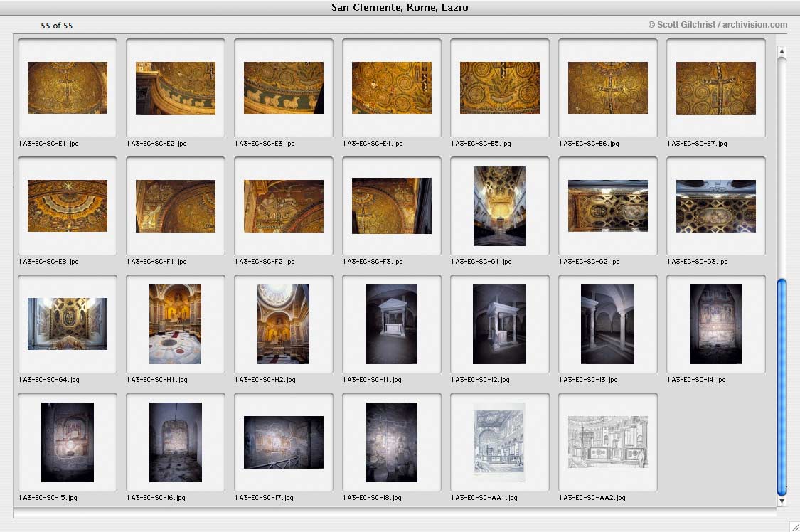Select the 1A3-EC-SC-E3.jpg thumbnail

(x=284, y=87)
